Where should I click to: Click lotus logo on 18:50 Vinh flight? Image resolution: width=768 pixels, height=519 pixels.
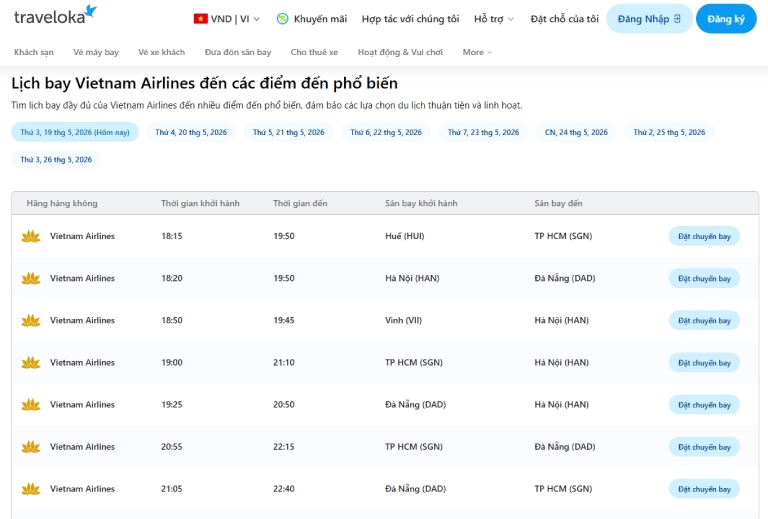pos(31,320)
